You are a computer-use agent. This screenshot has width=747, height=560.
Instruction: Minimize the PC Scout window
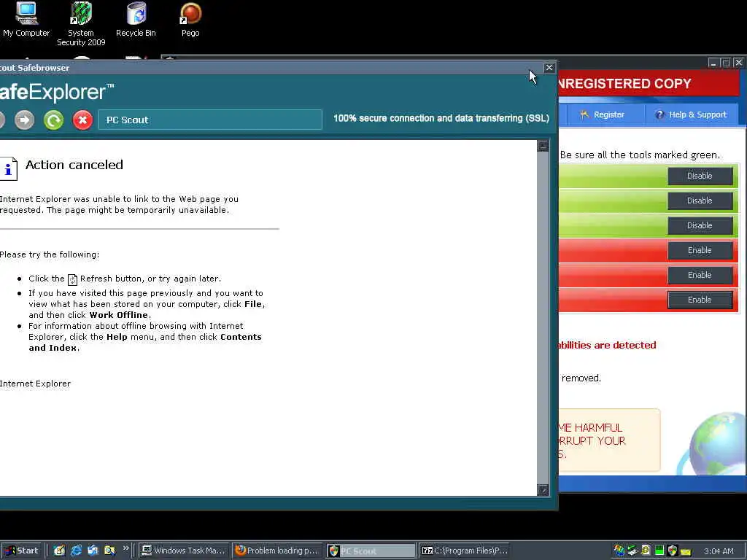[713, 63]
